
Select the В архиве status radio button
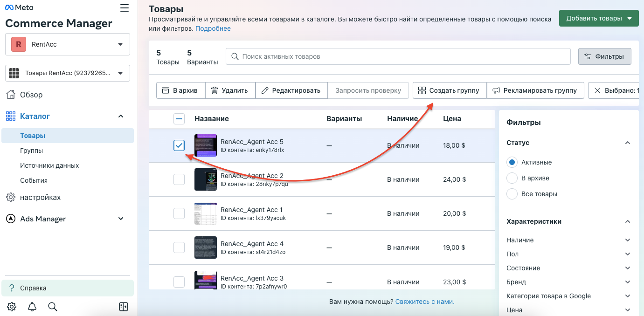click(512, 178)
